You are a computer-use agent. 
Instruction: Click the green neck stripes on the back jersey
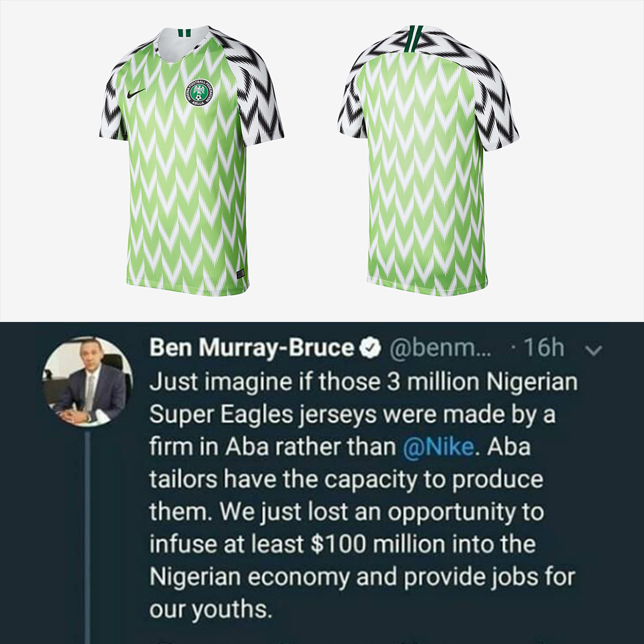pos(414,39)
